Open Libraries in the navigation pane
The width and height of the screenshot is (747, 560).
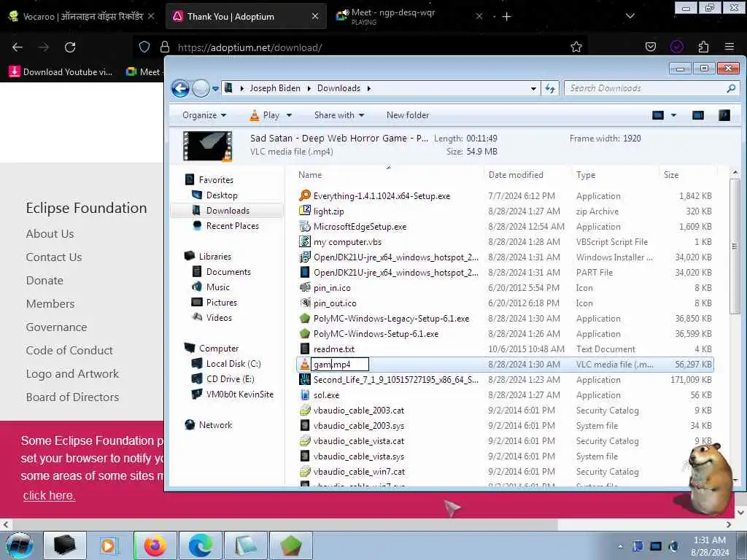pos(215,256)
